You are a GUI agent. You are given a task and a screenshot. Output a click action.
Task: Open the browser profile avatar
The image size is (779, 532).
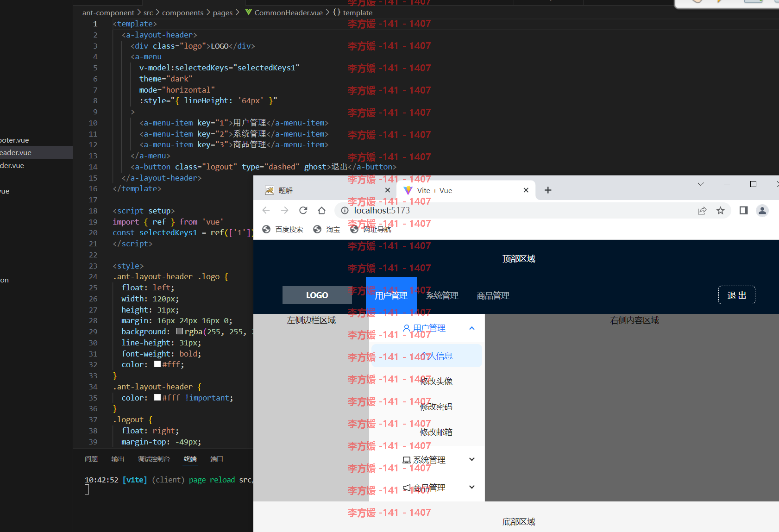762,211
